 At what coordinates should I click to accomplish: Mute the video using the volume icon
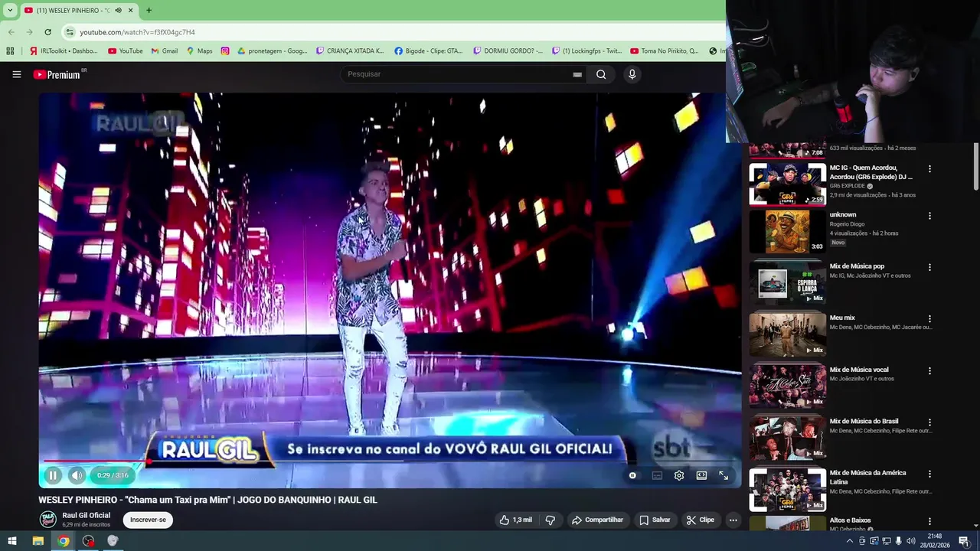point(77,475)
